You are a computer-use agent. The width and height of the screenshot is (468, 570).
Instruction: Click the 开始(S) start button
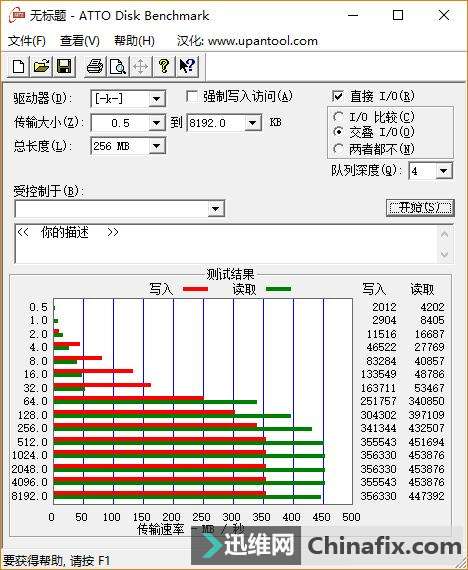click(420, 208)
